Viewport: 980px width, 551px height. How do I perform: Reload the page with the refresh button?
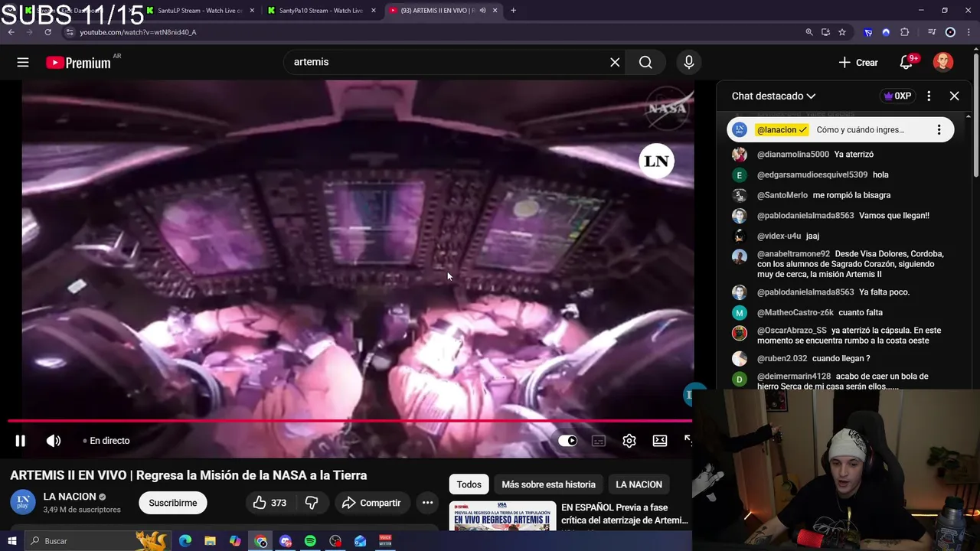tap(48, 32)
